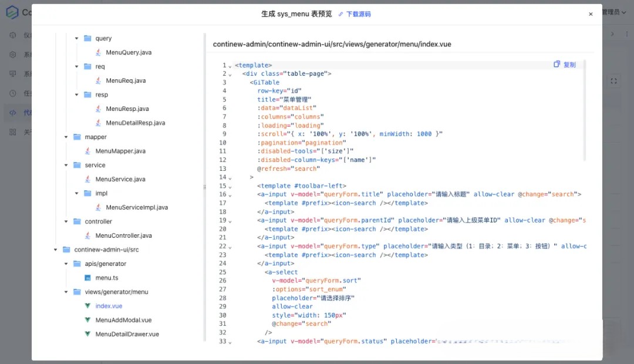Click the TypeScript icon beside menu.ts
634x364 pixels.
click(88, 278)
